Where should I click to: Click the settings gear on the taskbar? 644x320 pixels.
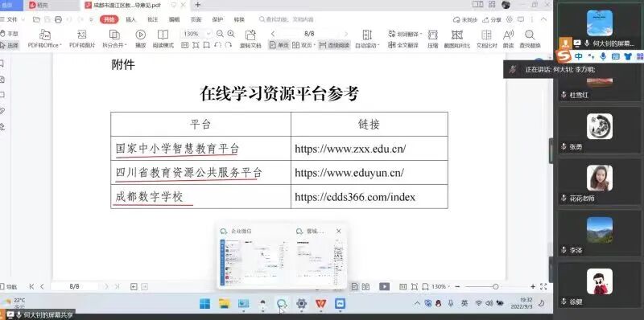pos(301,304)
